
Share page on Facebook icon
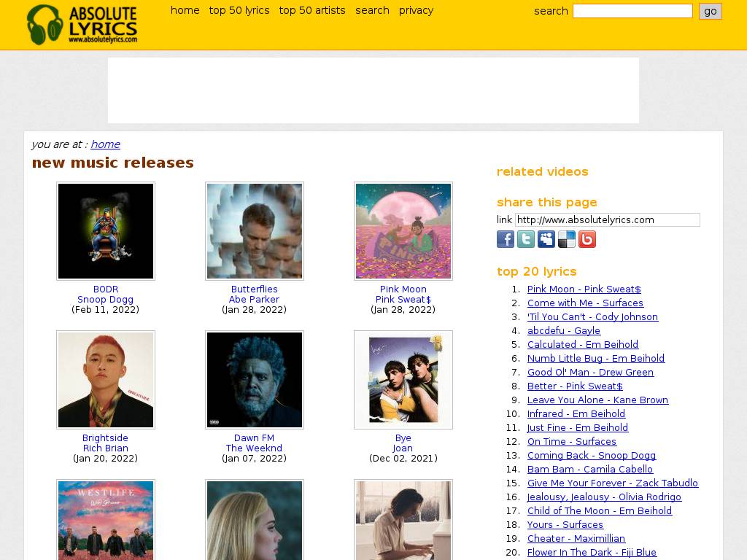tap(505, 239)
